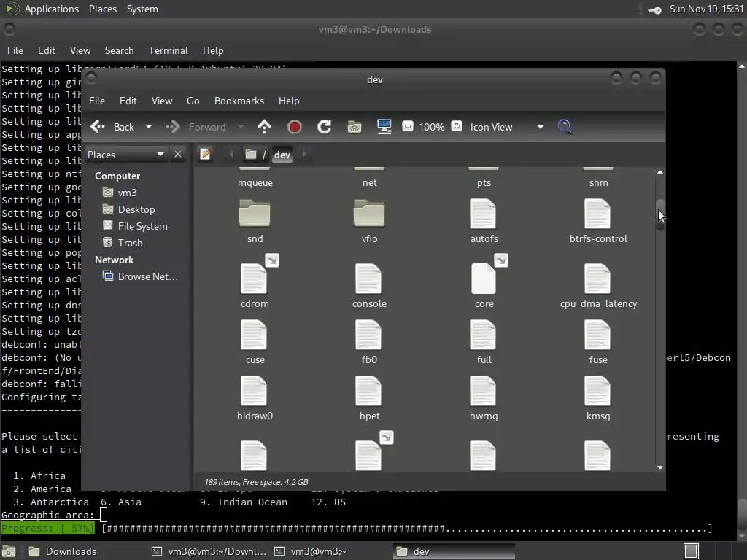This screenshot has width=747, height=560.
Task: Select the fb0 file icon
Action: pyautogui.click(x=368, y=335)
